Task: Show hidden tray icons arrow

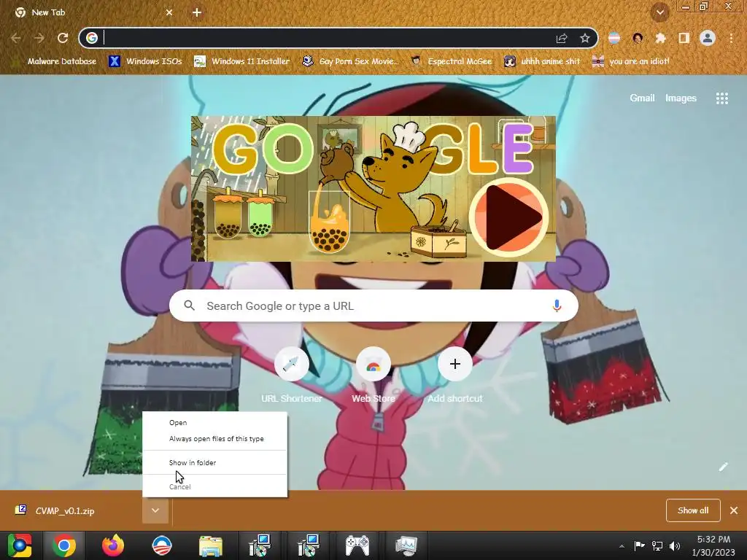Action: [x=622, y=546]
